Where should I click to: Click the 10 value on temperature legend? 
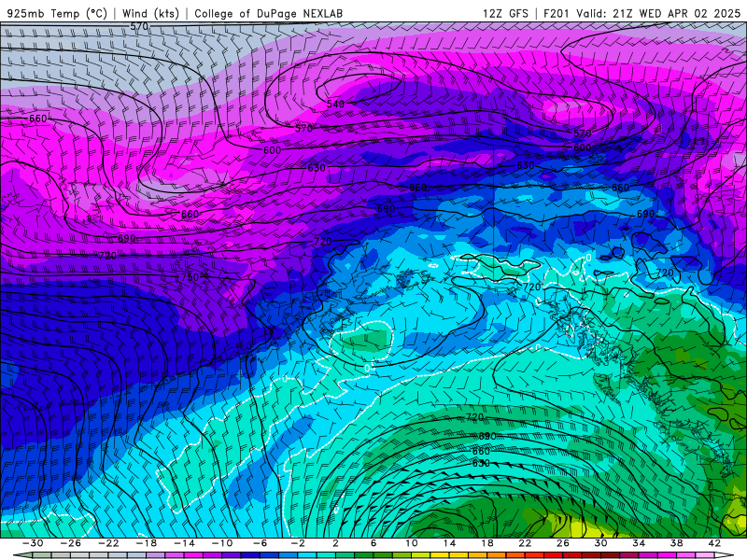[x=411, y=543]
